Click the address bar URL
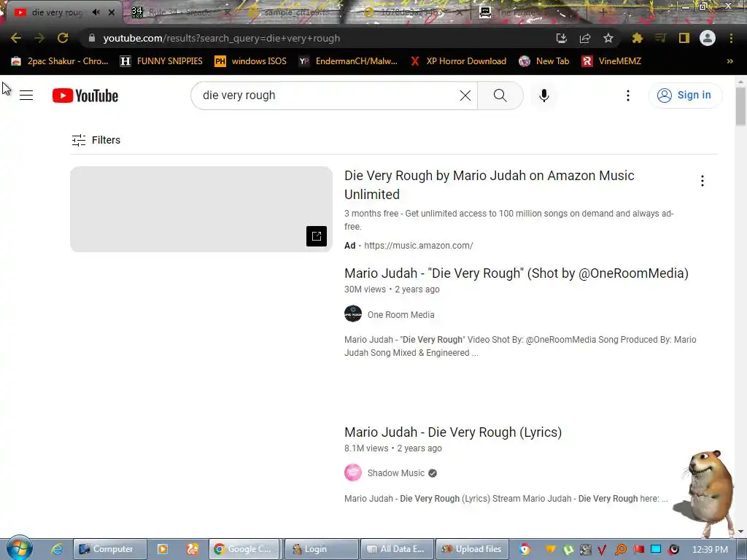 coord(222,38)
